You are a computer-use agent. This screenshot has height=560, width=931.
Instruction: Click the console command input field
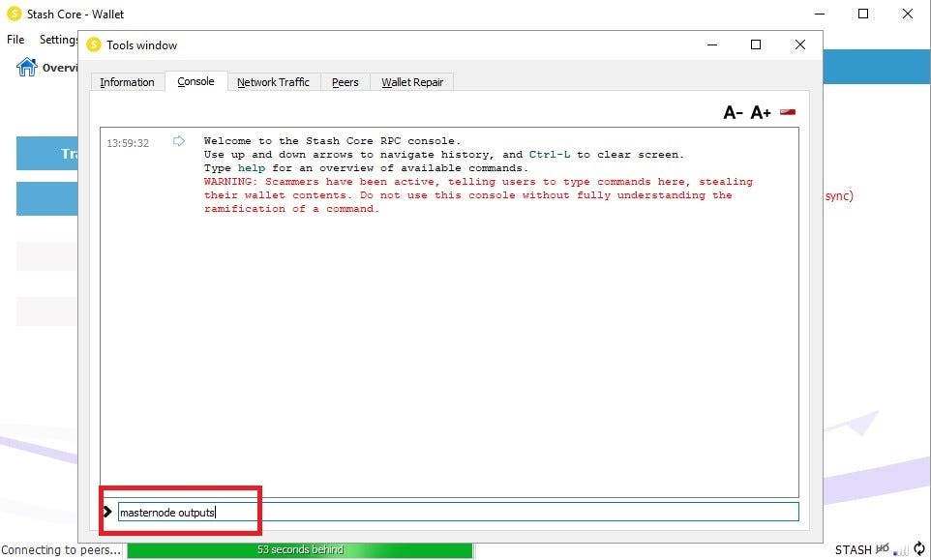[x=458, y=512]
